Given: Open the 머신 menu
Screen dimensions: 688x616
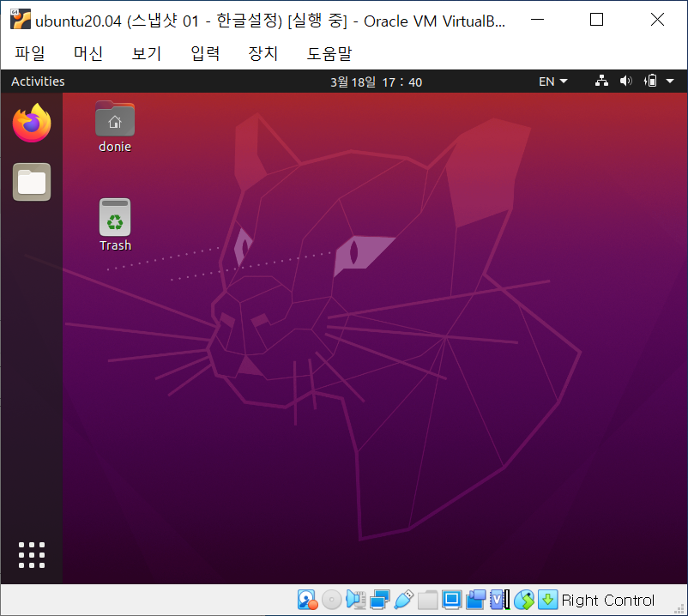Looking at the screenshot, I should (88, 53).
